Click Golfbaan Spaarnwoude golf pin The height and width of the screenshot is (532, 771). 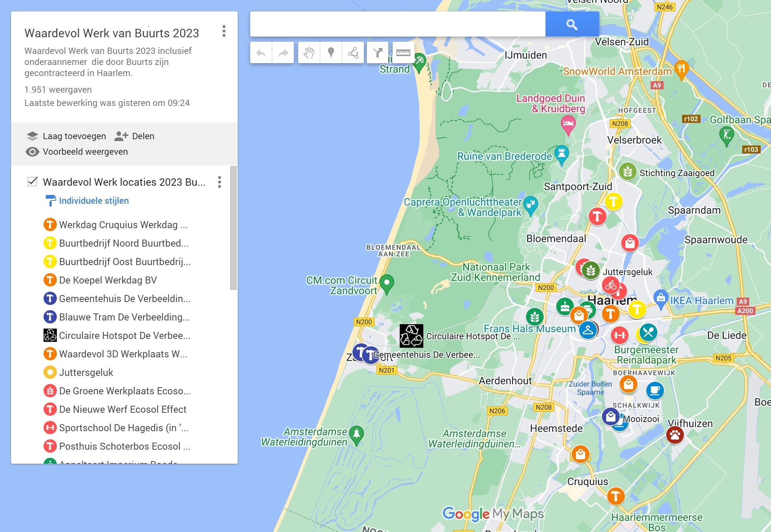tap(726, 136)
